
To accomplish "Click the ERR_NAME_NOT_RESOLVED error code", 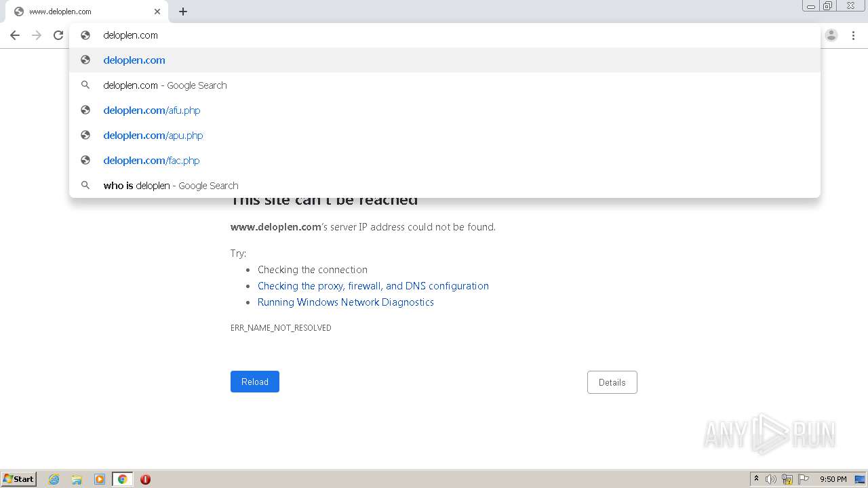I will point(281,328).
